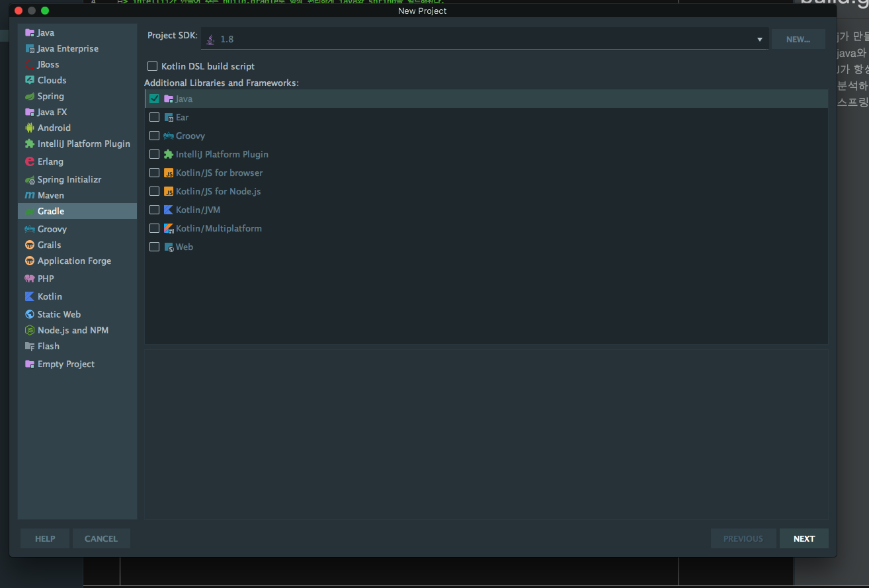Click the Static Web globe icon
The height and width of the screenshot is (588, 869).
tap(29, 314)
